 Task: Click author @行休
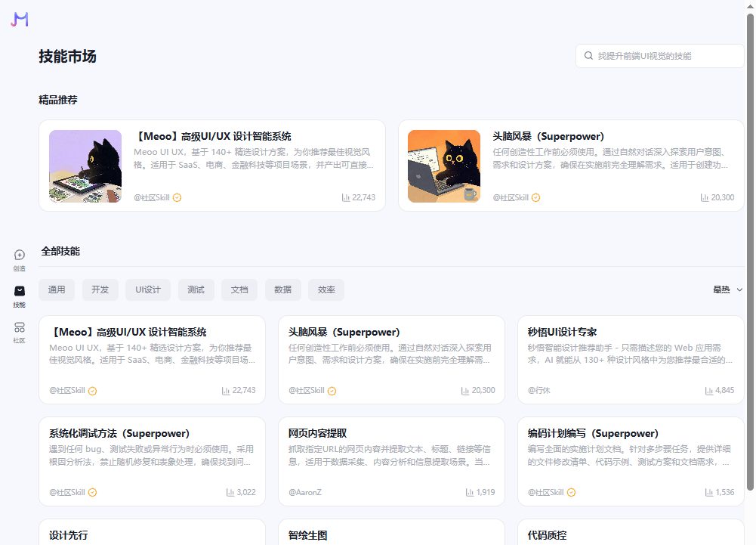[539, 391]
